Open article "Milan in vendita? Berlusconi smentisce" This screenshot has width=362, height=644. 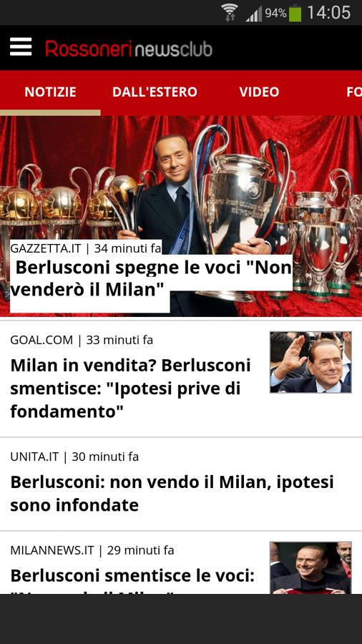[130, 388]
